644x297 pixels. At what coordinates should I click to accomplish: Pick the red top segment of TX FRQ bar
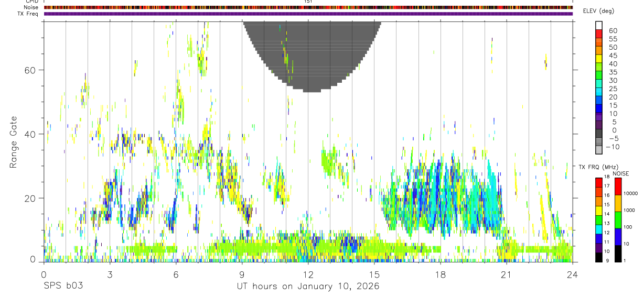pyautogui.click(x=598, y=183)
